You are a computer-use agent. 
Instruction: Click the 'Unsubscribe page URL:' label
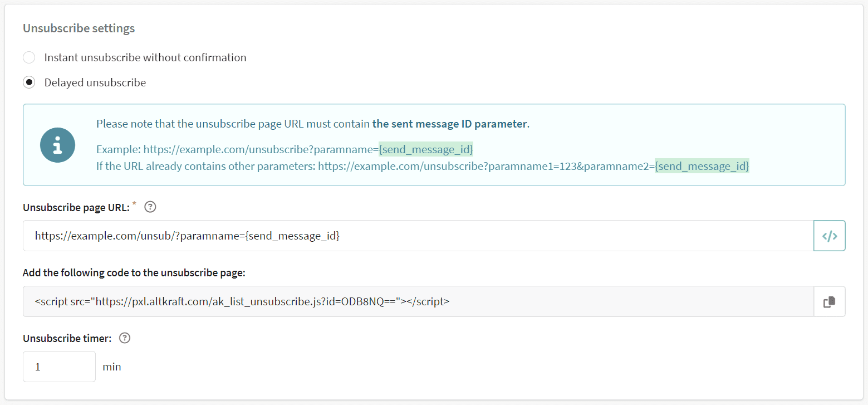76,207
